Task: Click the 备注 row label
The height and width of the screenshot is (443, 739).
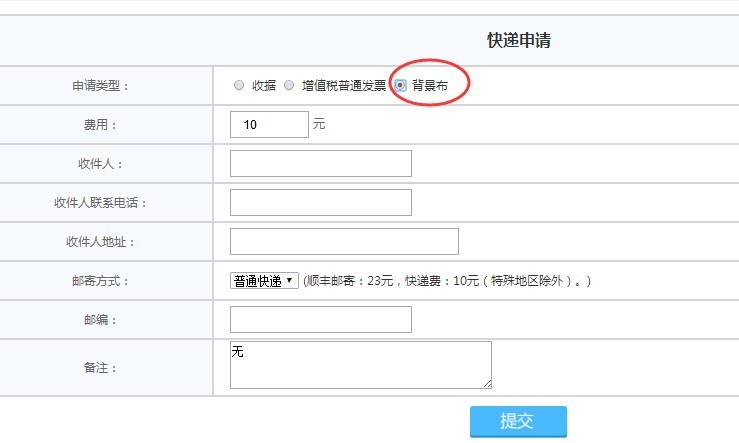Action: tap(105, 367)
